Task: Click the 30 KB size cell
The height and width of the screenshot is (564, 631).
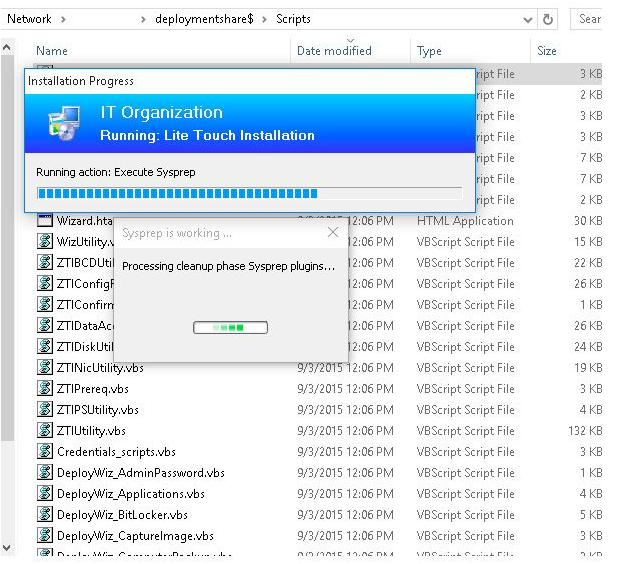Action: click(588, 220)
